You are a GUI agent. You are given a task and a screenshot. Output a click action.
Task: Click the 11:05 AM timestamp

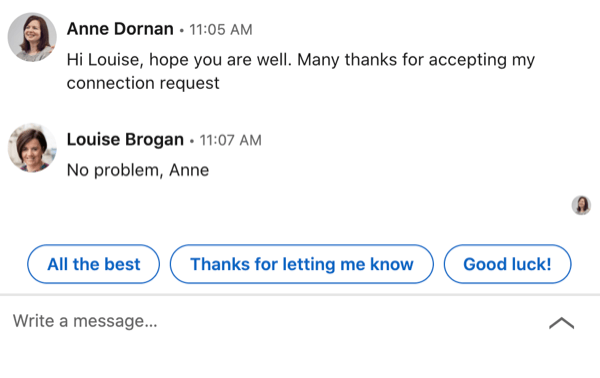[x=221, y=30]
